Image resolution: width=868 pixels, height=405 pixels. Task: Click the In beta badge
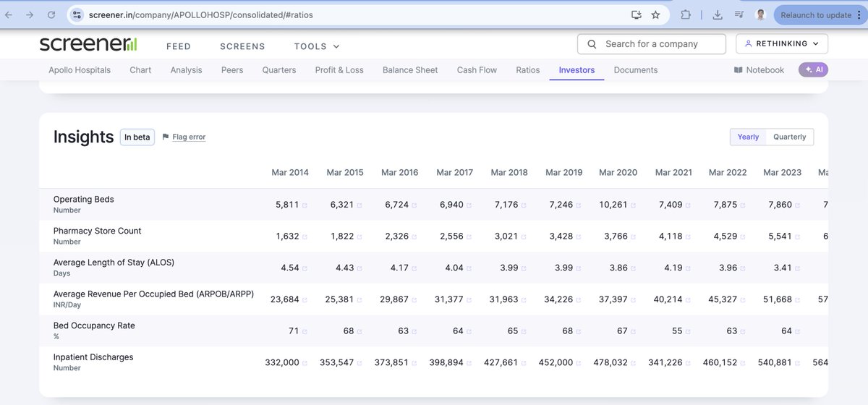[x=137, y=137]
